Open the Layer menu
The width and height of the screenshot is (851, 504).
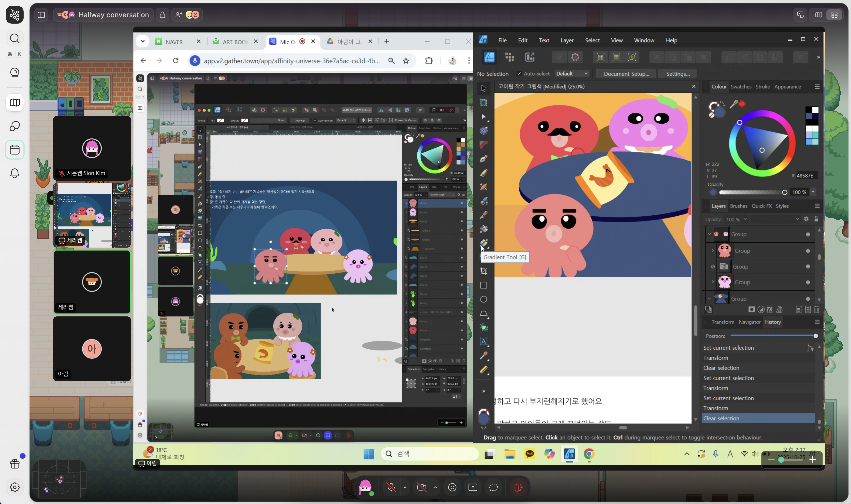567,40
